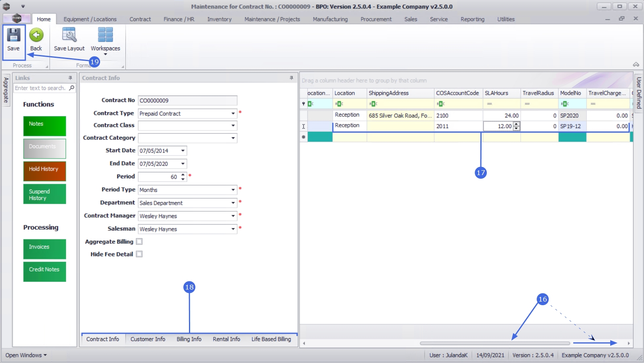Open the Equipment / Locations ribbon tab

click(x=90, y=19)
